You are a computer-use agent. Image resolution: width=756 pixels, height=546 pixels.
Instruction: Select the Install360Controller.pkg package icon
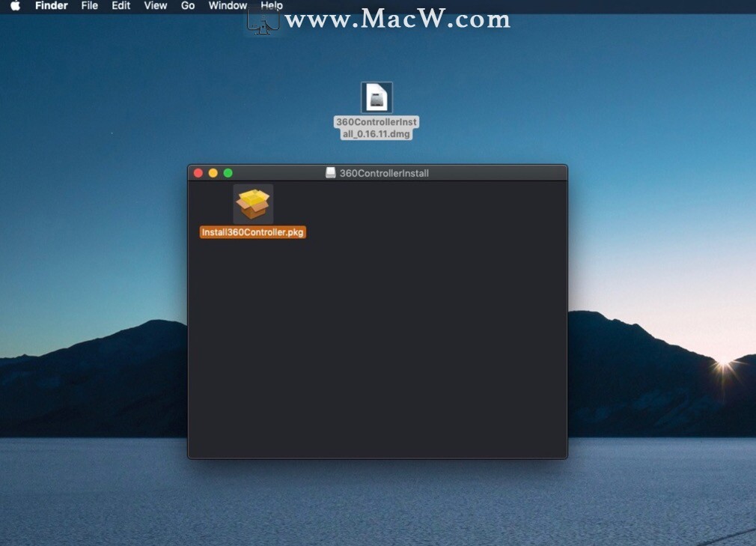pyautogui.click(x=253, y=204)
